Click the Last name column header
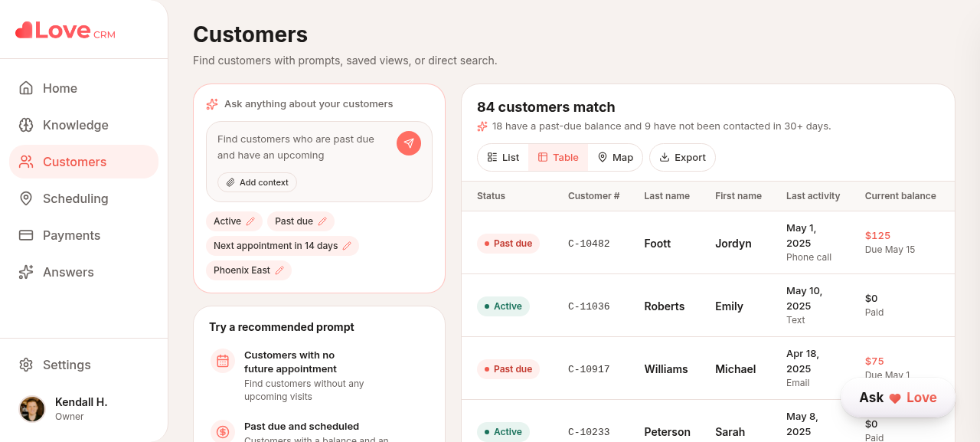The width and height of the screenshot is (980, 442). point(667,196)
